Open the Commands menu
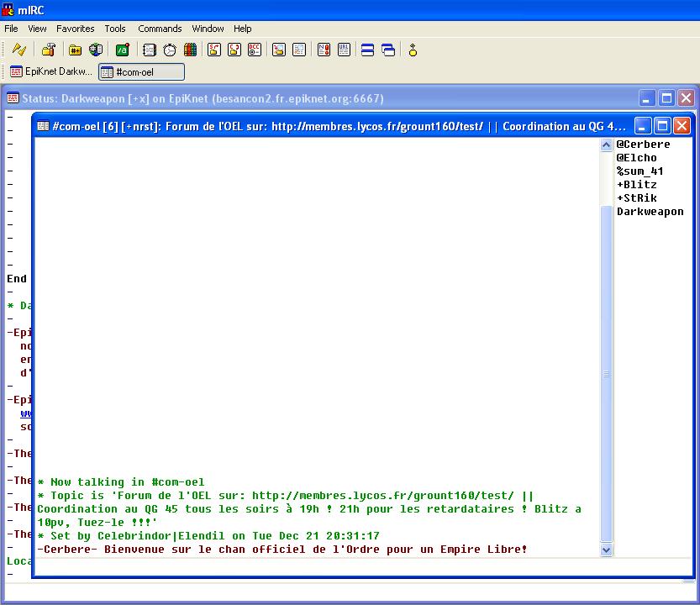The image size is (700, 605). point(160,29)
